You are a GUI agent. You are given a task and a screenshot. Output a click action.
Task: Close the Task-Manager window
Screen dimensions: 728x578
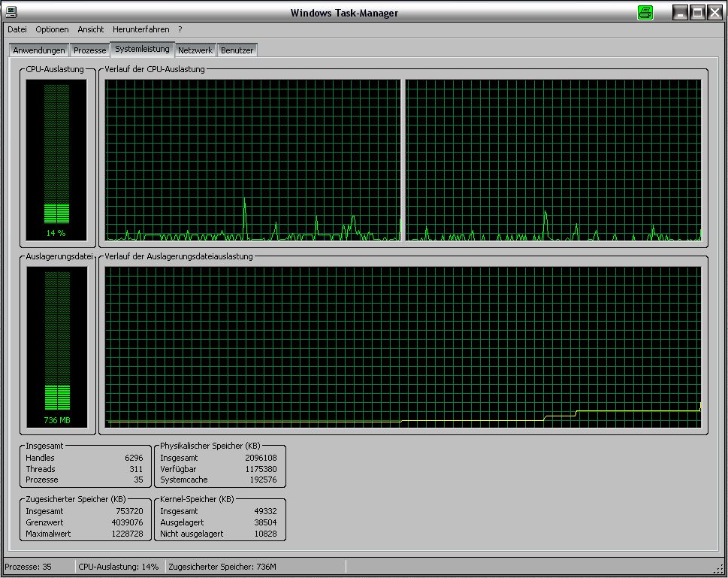click(714, 13)
